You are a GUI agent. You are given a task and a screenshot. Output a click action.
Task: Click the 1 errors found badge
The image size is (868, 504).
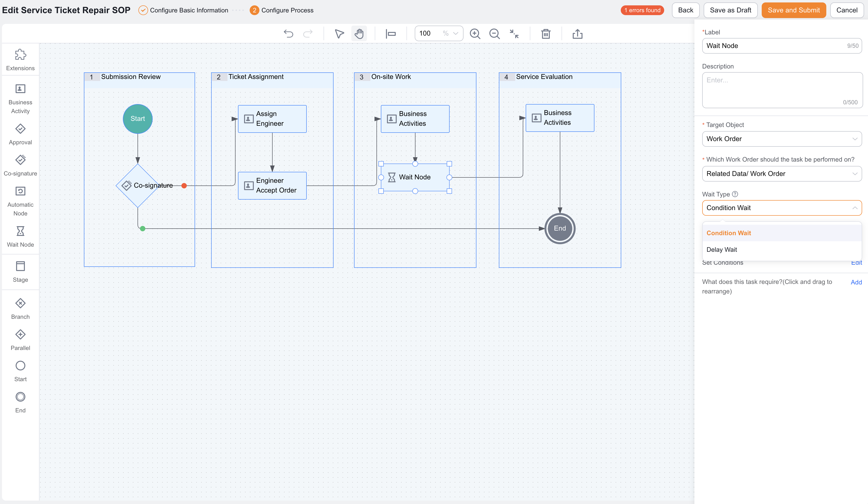642,10
